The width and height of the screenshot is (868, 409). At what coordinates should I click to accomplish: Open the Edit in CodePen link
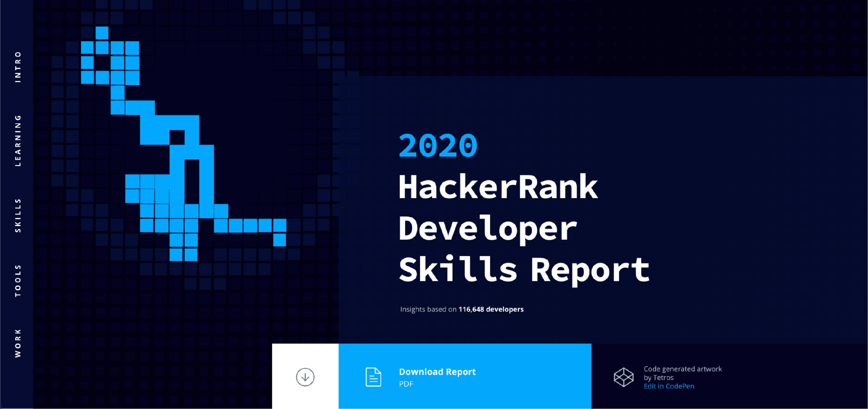pos(669,386)
